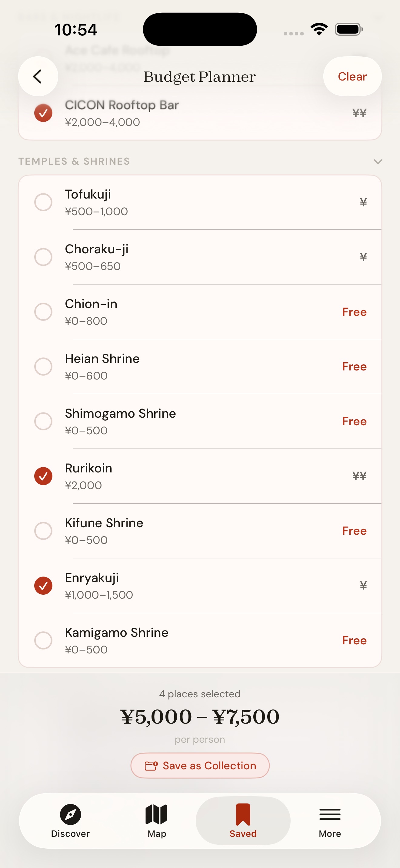This screenshot has width=400, height=868.
Task: Uncheck the Rurikoin selection
Action: coord(44,476)
